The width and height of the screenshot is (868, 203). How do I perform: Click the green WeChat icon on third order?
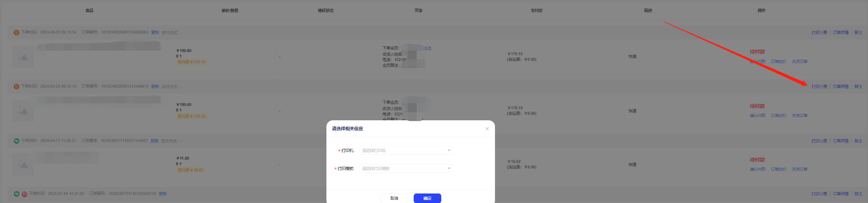(16, 141)
